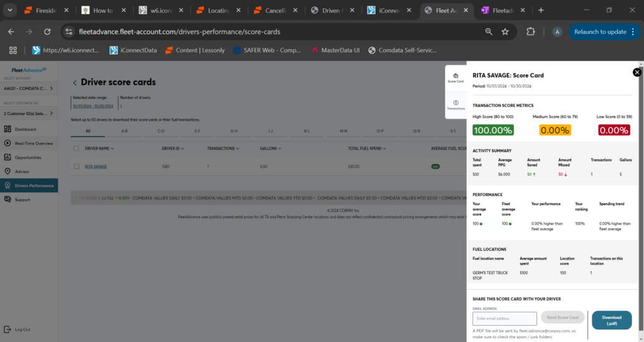Sort by DRIVER NAME column
This screenshot has height=342, width=644.
coord(99,148)
